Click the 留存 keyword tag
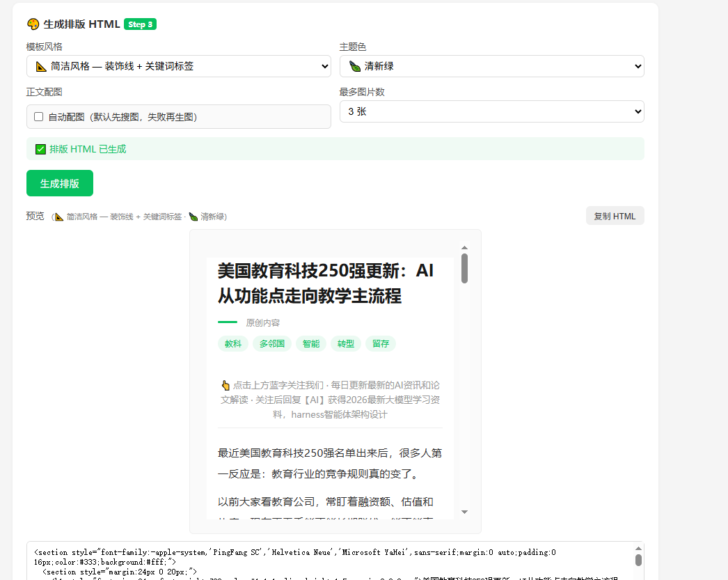This screenshot has width=728, height=580. pos(381,344)
